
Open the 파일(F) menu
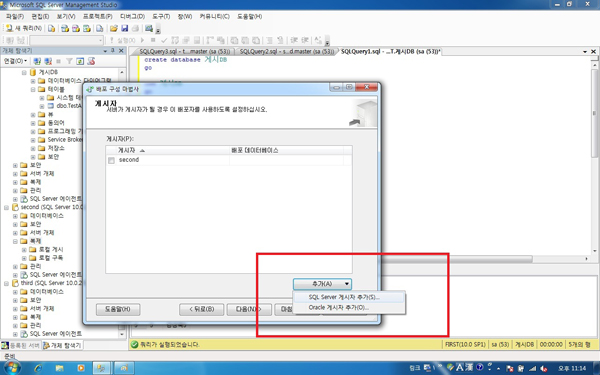tap(15, 16)
